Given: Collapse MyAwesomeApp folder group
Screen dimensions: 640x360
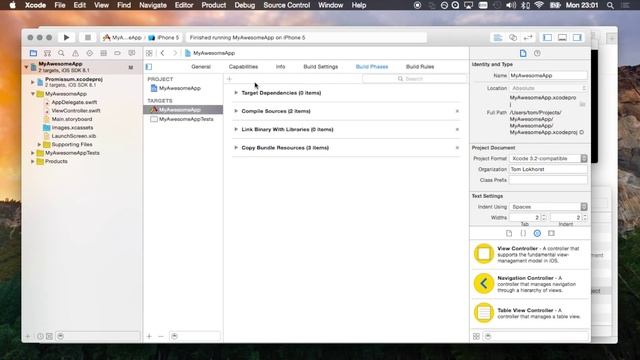Looking at the screenshot, I should coord(33,94).
